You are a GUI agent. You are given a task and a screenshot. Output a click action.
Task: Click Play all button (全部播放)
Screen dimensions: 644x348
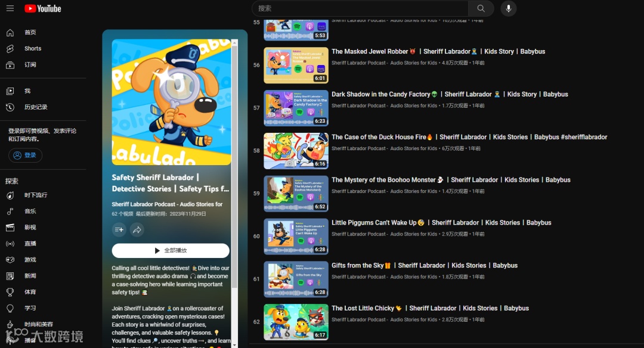click(171, 250)
